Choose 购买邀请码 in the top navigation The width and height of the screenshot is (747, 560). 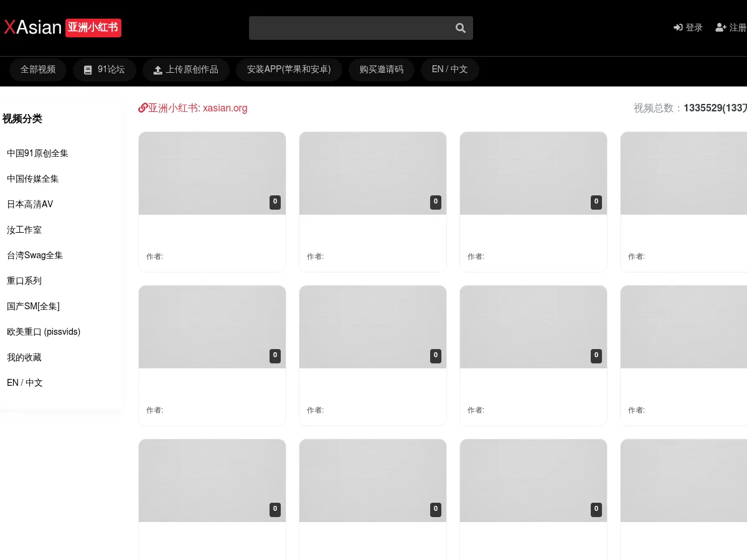point(382,70)
